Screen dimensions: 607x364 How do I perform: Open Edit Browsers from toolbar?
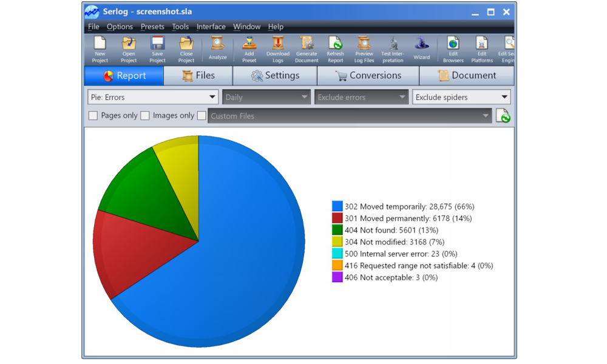point(453,49)
